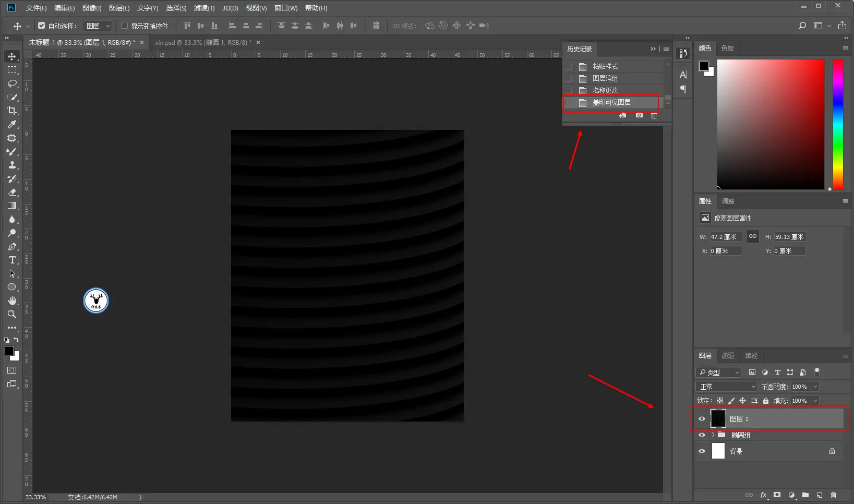Viewport: 854px width, 504px height.
Task: Enable 显示变换控件 checkbox
Action: [125, 26]
